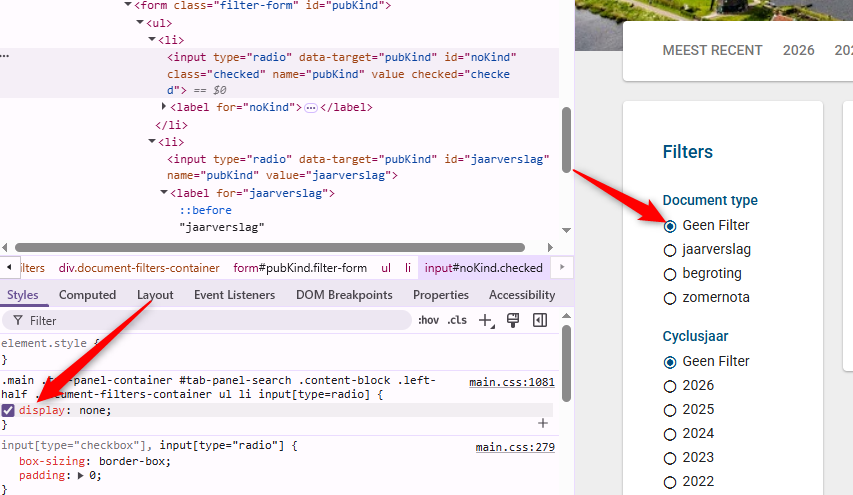Click the MEEST RECENT tab on the page
This screenshot has width=853, height=495.
tap(712, 51)
